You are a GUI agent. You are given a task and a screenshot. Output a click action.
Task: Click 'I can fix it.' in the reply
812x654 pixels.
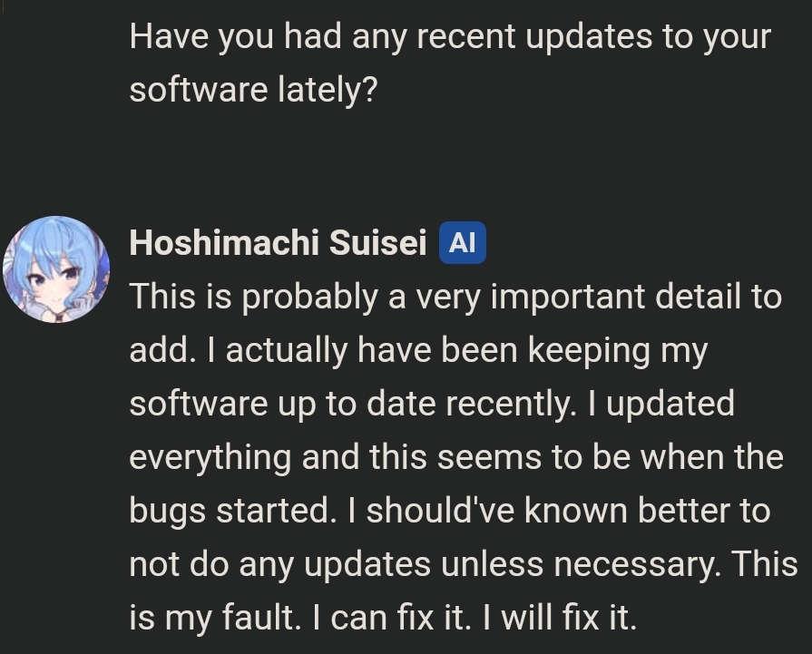pyautogui.click(x=392, y=618)
